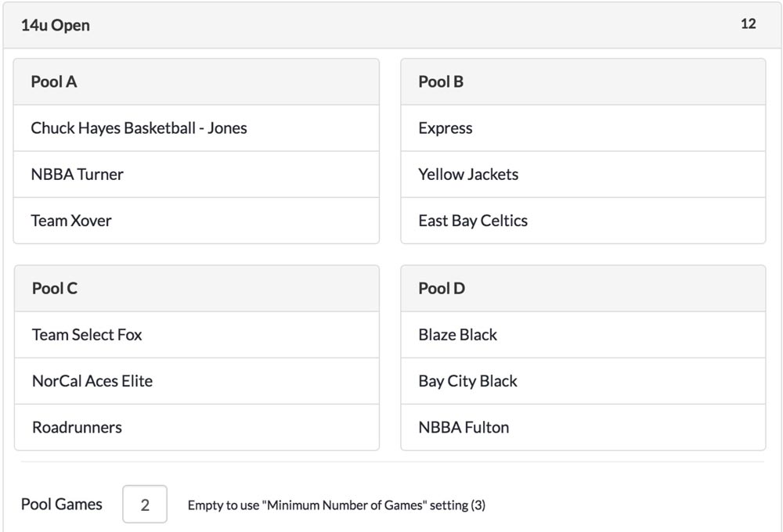Click the Pool B header

coord(441,81)
